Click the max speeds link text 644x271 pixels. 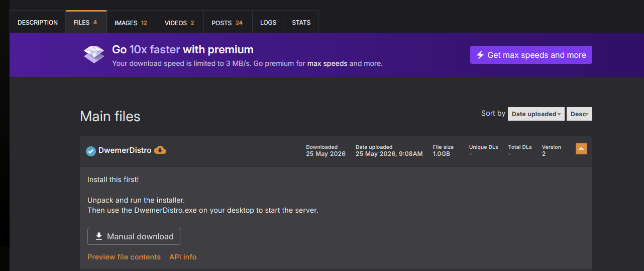tap(328, 64)
